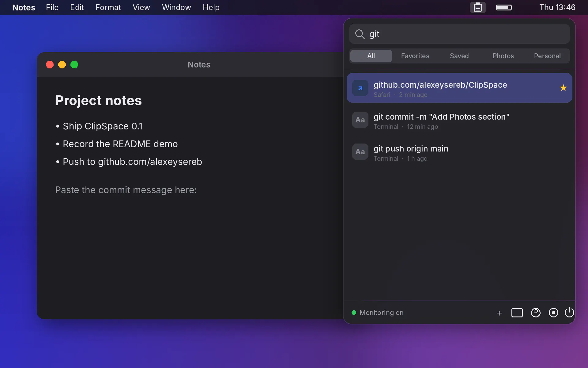Select the github.com/alexeysereb/ClipSpace clip

click(x=459, y=88)
